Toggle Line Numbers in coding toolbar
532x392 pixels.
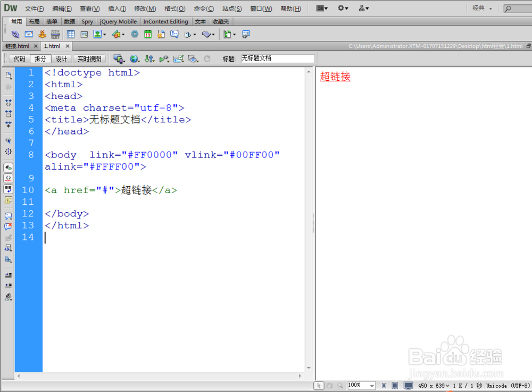coord(8,167)
